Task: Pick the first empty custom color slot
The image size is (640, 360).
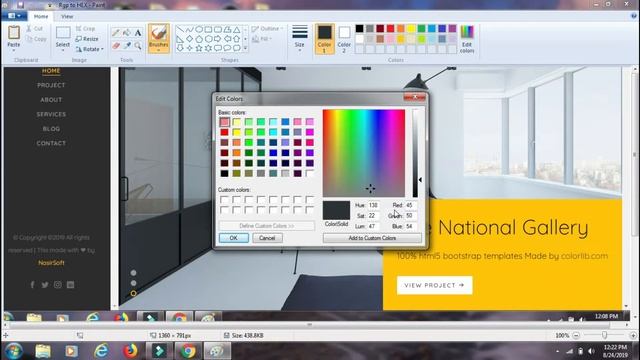Action: [x=224, y=200]
